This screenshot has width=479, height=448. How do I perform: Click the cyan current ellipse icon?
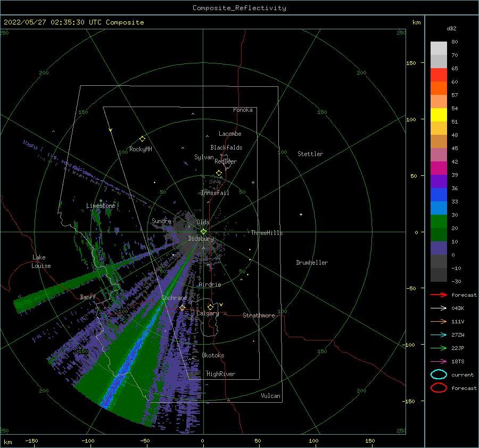tap(439, 374)
